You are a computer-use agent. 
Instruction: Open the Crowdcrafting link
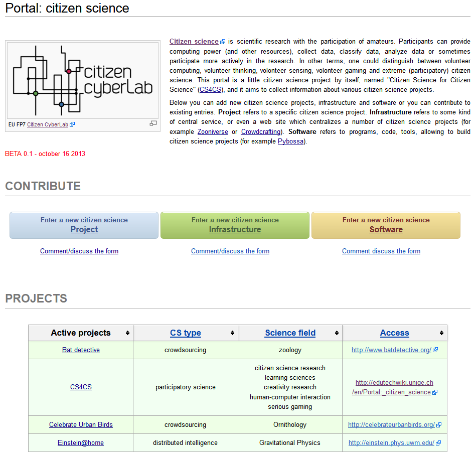(x=261, y=132)
